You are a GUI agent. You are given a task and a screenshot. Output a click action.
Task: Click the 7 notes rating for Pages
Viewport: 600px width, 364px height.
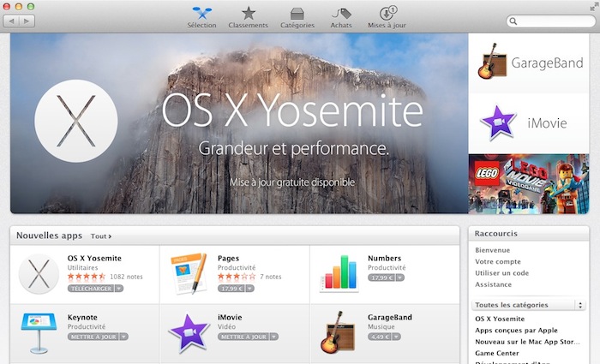tap(271, 277)
